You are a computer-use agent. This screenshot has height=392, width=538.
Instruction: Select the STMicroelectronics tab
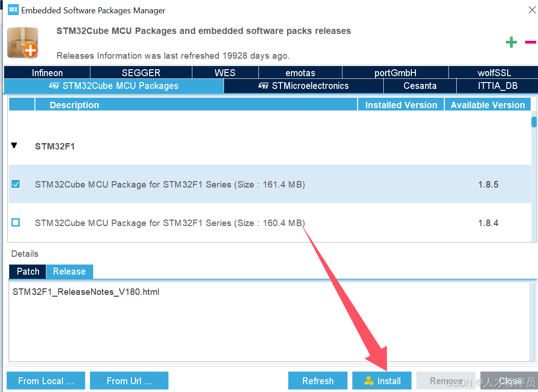(303, 86)
